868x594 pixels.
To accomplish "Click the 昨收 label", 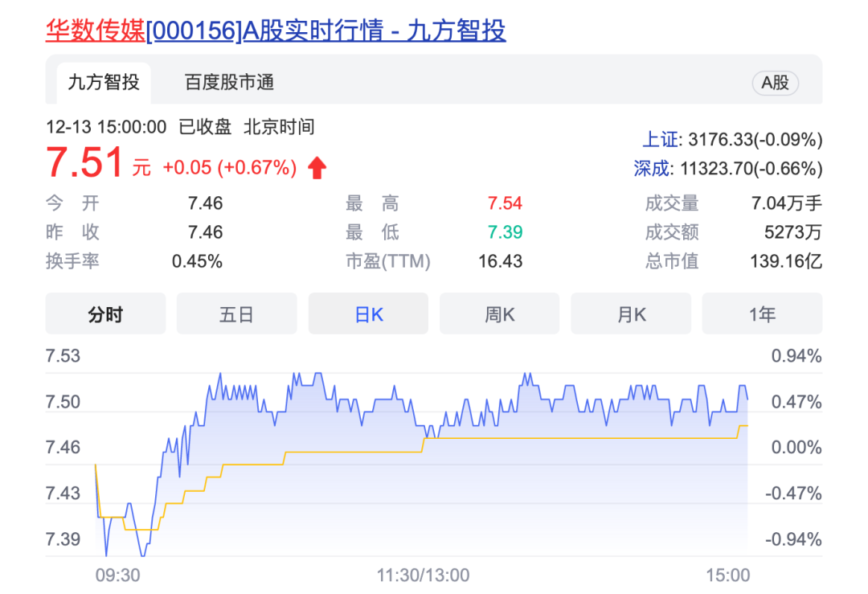I will tap(72, 232).
